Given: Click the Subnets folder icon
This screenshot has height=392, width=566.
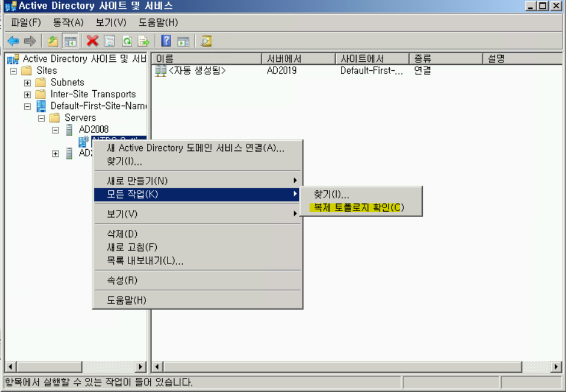Looking at the screenshot, I should pos(41,83).
